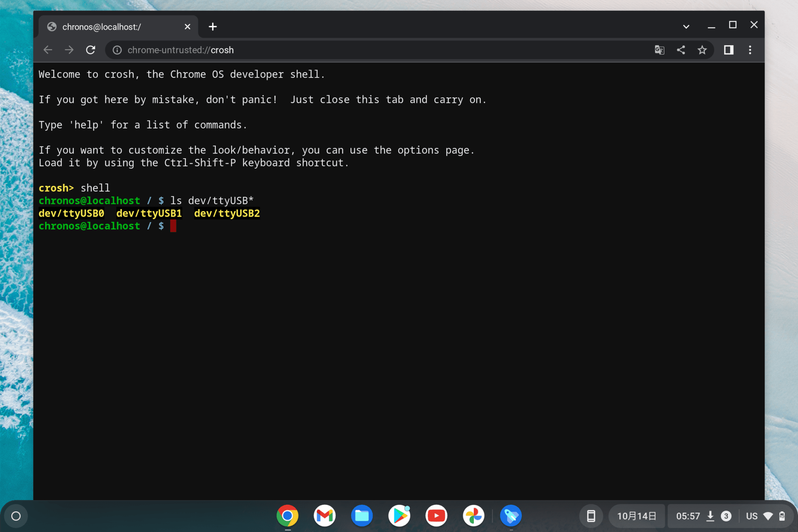Click the page reload button
Screen dimensions: 798x532
tap(91, 50)
